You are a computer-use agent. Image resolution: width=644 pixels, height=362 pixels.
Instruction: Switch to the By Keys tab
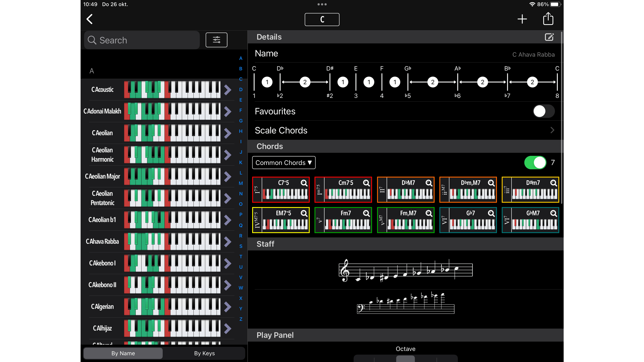click(204, 353)
